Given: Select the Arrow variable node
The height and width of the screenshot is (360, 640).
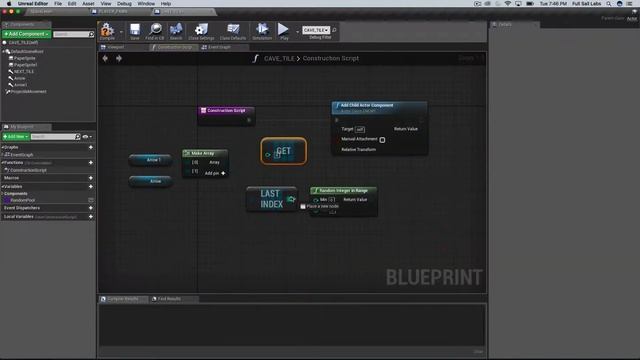Looking at the screenshot, I should pyautogui.click(x=151, y=181).
